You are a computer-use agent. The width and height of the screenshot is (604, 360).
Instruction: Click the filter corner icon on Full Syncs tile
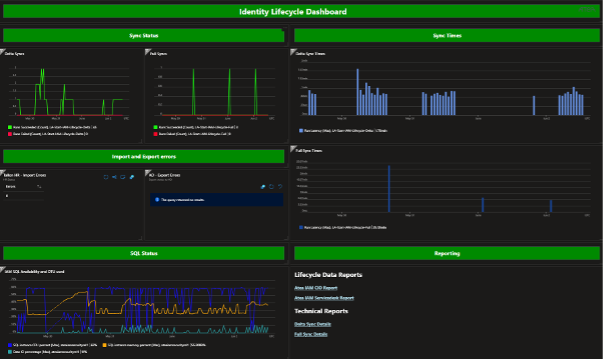point(148,52)
